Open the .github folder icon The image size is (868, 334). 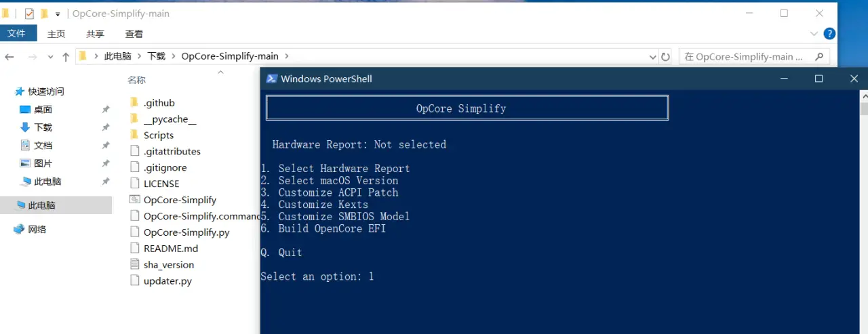pyautogui.click(x=134, y=103)
